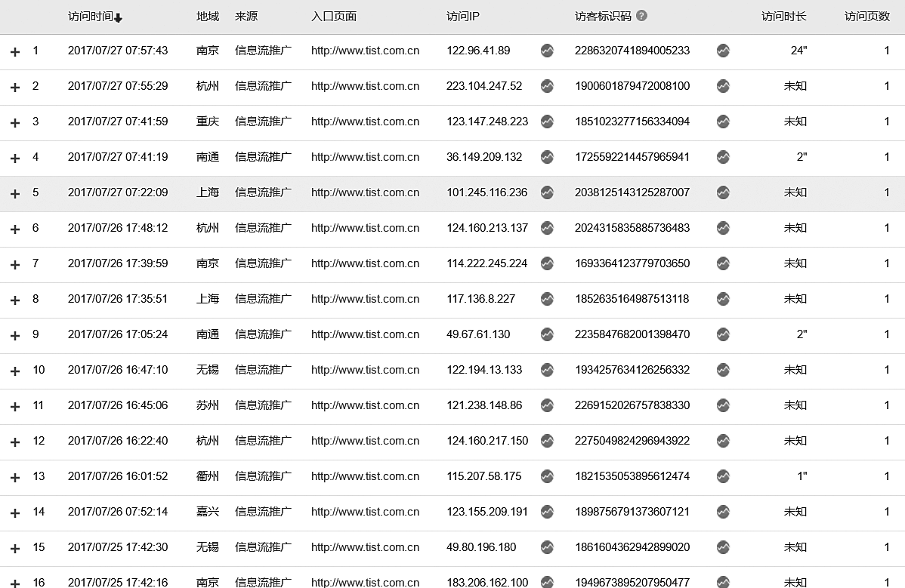Click the trend icon beside visitor ID 1934257634126256332

(x=723, y=370)
